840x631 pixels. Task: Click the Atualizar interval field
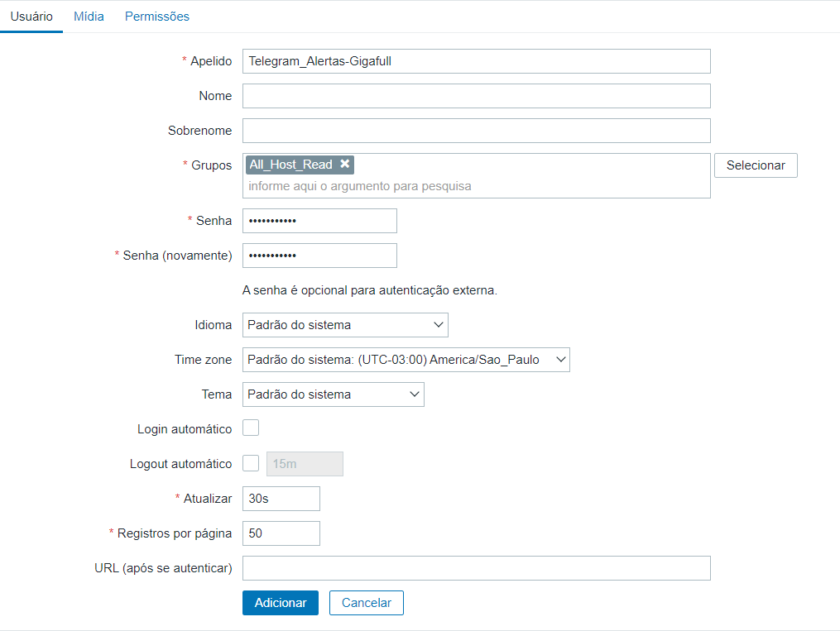coord(281,499)
